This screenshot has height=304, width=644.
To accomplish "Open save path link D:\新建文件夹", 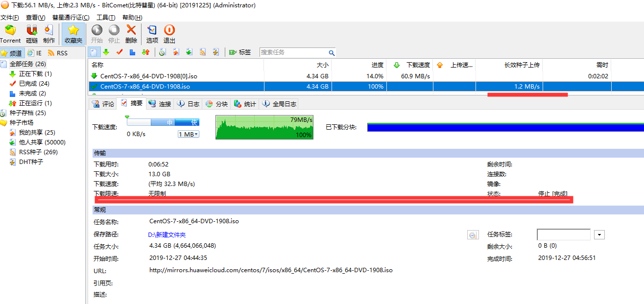I will (x=167, y=235).
